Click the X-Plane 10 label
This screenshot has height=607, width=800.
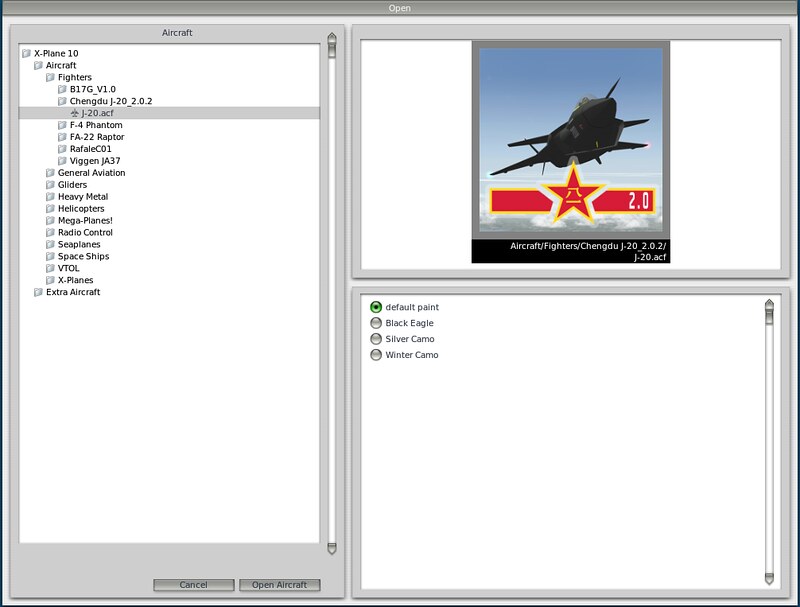click(x=56, y=53)
